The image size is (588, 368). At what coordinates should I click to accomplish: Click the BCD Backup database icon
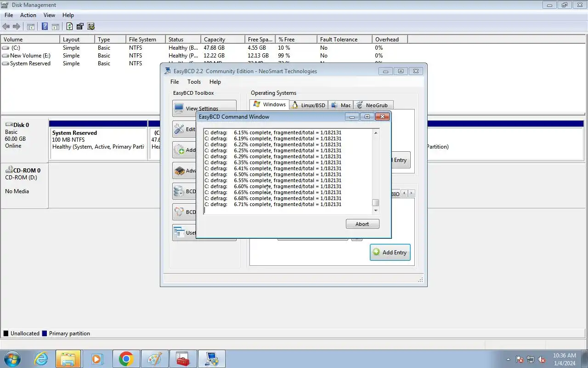point(179,191)
